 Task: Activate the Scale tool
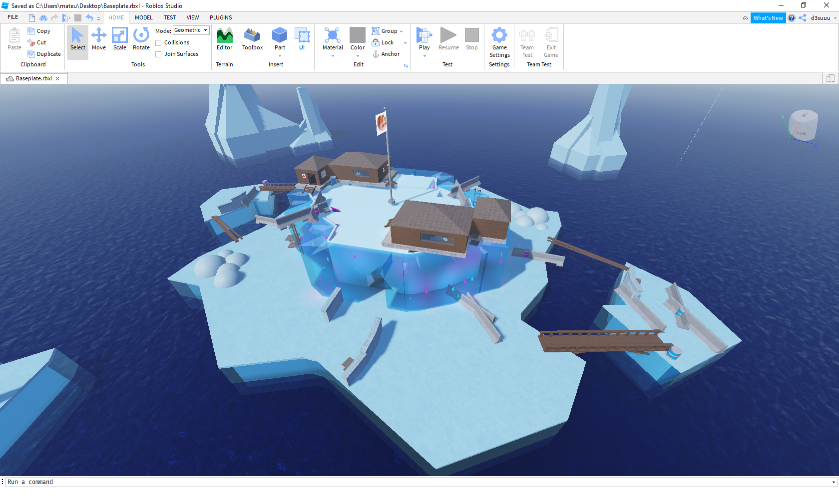point(120,39)
